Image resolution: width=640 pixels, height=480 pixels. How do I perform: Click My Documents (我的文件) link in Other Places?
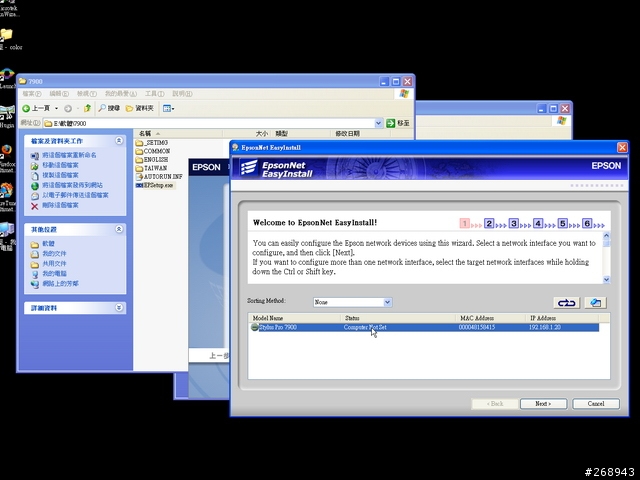click(54, 253)
